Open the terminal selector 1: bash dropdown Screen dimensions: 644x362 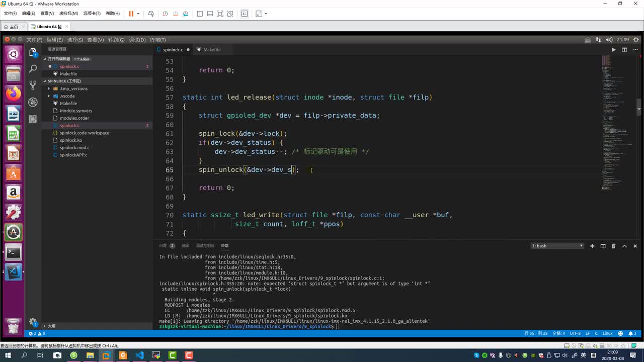pyautogui.click(x=557, y=246)
